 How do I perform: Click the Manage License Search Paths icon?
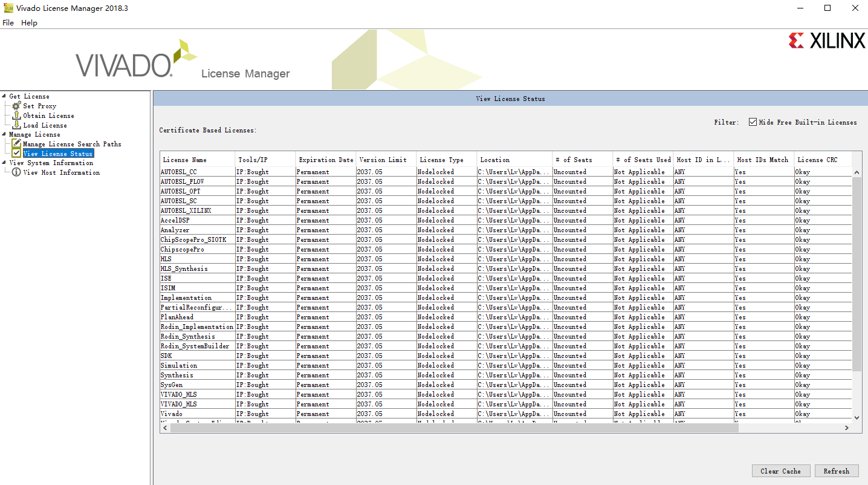click(16, 144)
